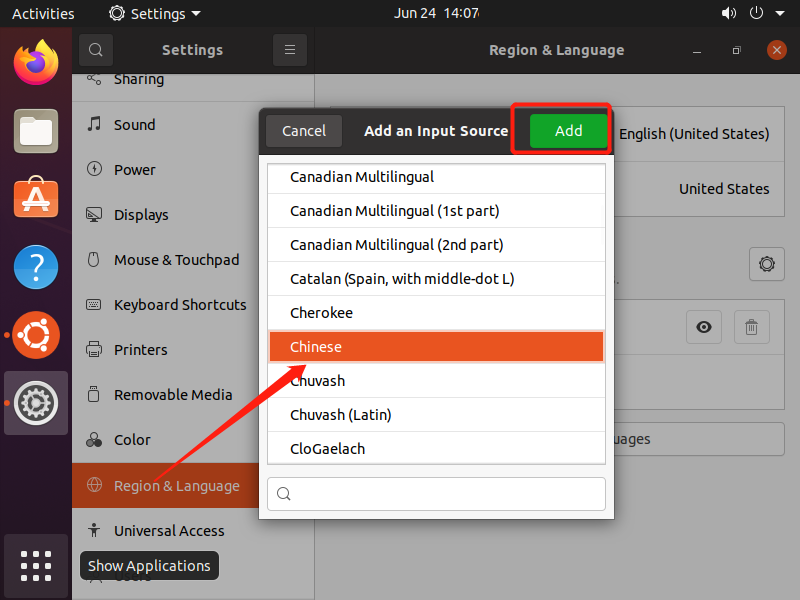Open Keyboard Shortcuts in the sidebar
Image resolution: width=800 pixels, height=600 pixels.
[x=180, y=305]
